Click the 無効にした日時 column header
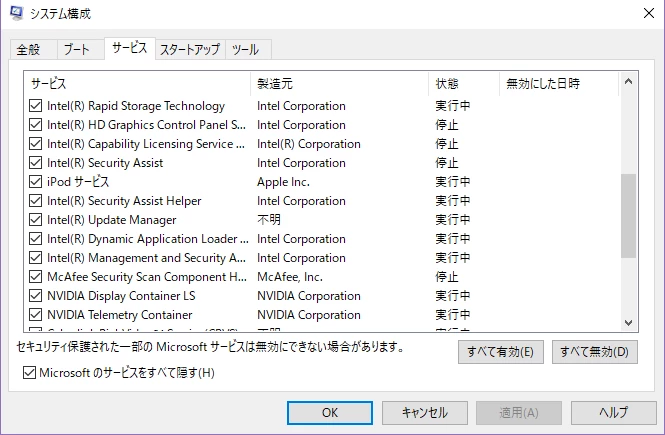 point(559,84)
